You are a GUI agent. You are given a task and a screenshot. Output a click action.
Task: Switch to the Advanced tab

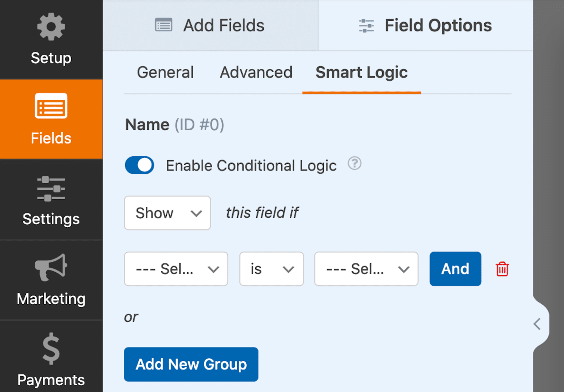pyautogui.click(x=256, y=72)
